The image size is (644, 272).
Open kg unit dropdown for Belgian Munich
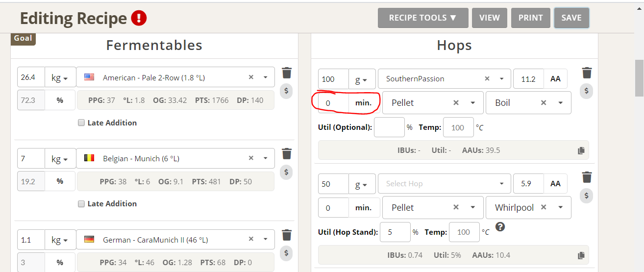(x=60, y=158)
